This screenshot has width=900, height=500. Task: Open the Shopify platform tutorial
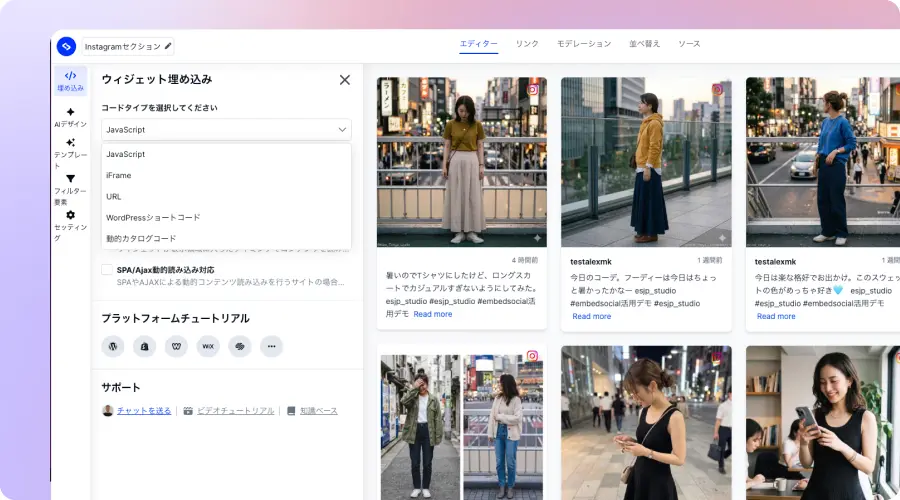point(145,346)
